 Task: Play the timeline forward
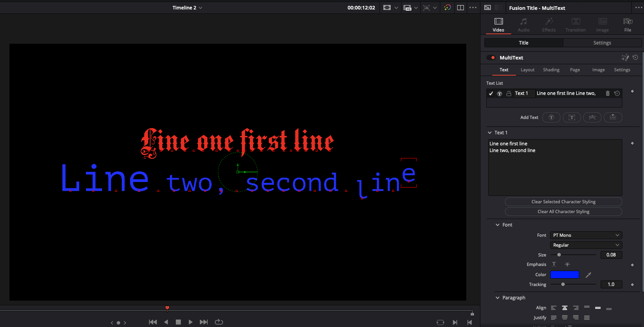click(x=191, y=322)
